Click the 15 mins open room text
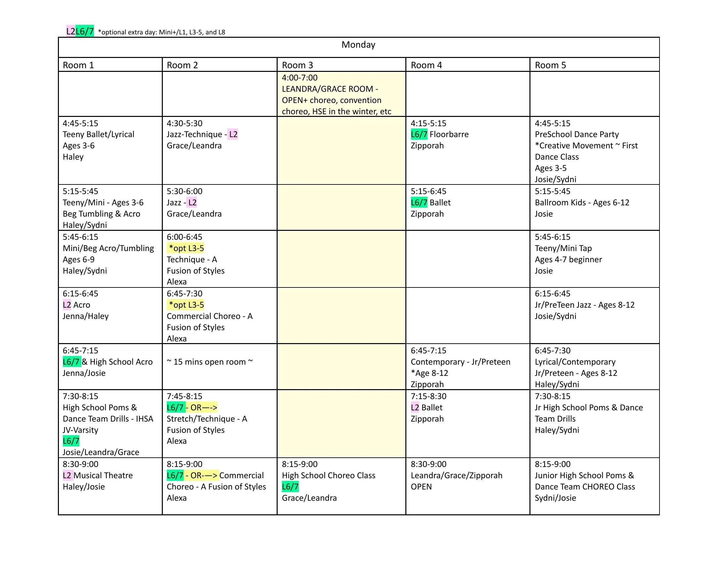Image resolution: width=728 pixels, height=563 pixels. 210,362
